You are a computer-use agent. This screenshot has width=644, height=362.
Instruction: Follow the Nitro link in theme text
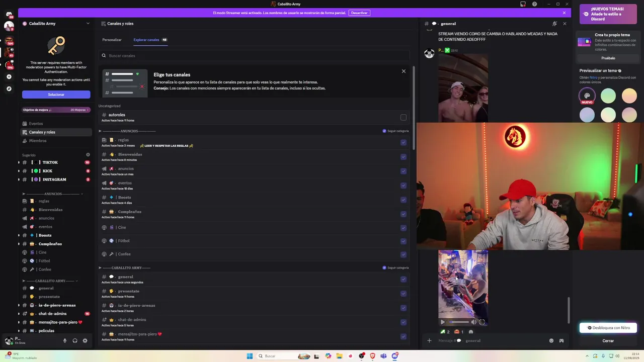point(593,77)
